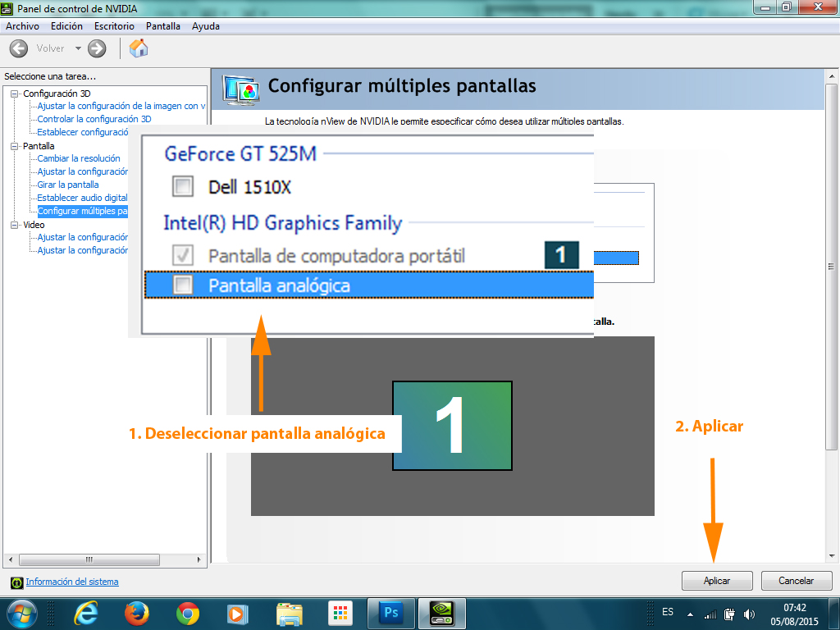This screenshot has height=630, width=840.
Task: Go back with the Volver arrow button
Action: point(19,48)
